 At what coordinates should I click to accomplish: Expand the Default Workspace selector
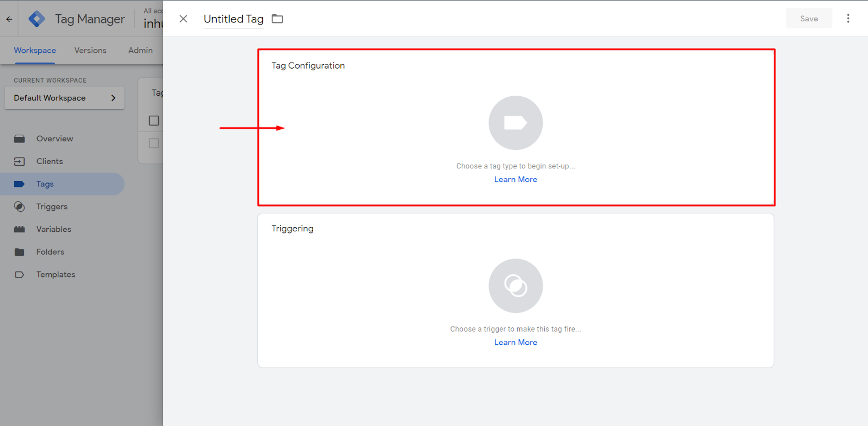(64, 98)
